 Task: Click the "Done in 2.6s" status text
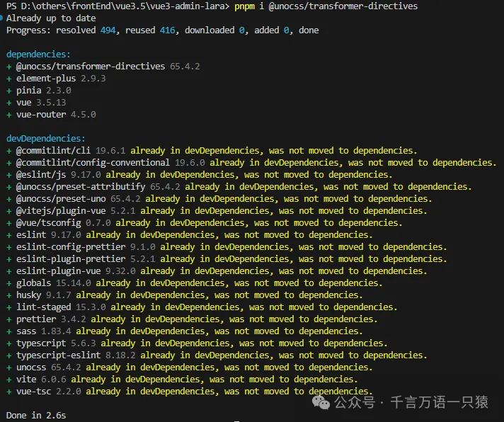35,415
